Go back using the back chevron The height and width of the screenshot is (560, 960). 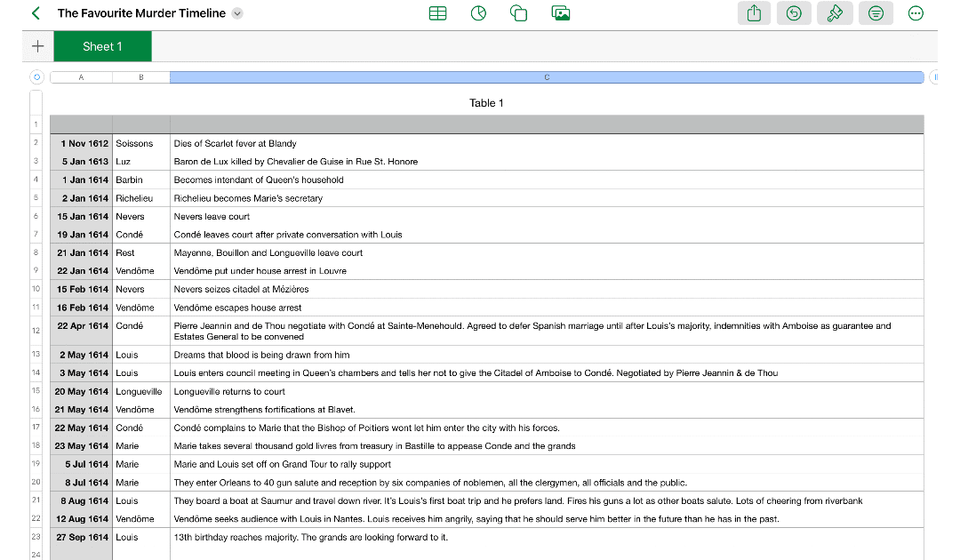(x=36, y=12)
